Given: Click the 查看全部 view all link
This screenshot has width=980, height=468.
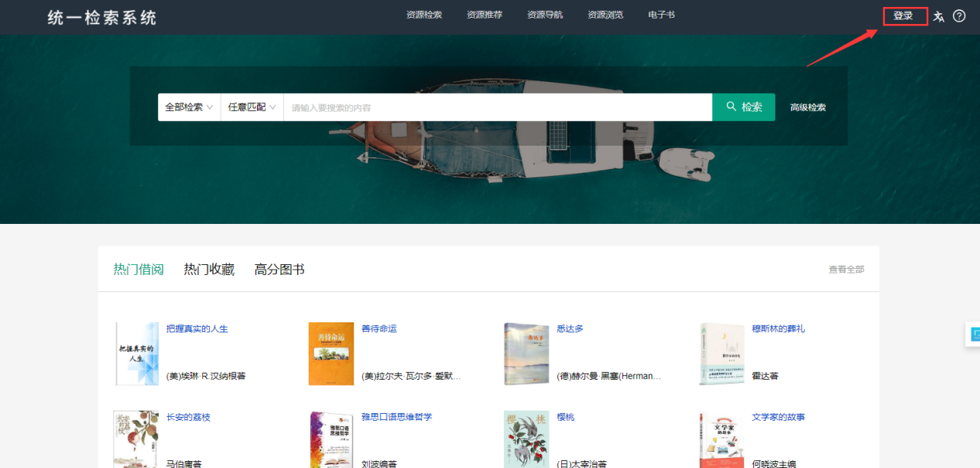Looking at the screenshot, I should [846, 270].
